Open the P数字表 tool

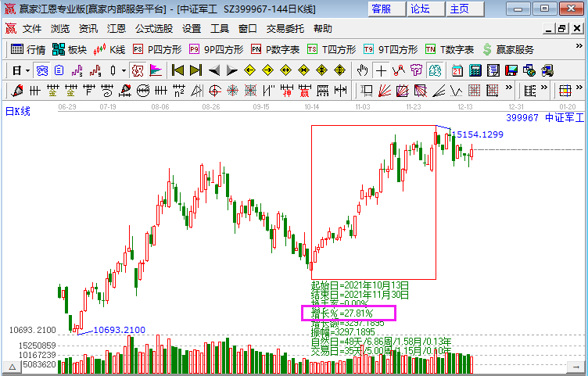pyautogui.click(x=275, y=49)
